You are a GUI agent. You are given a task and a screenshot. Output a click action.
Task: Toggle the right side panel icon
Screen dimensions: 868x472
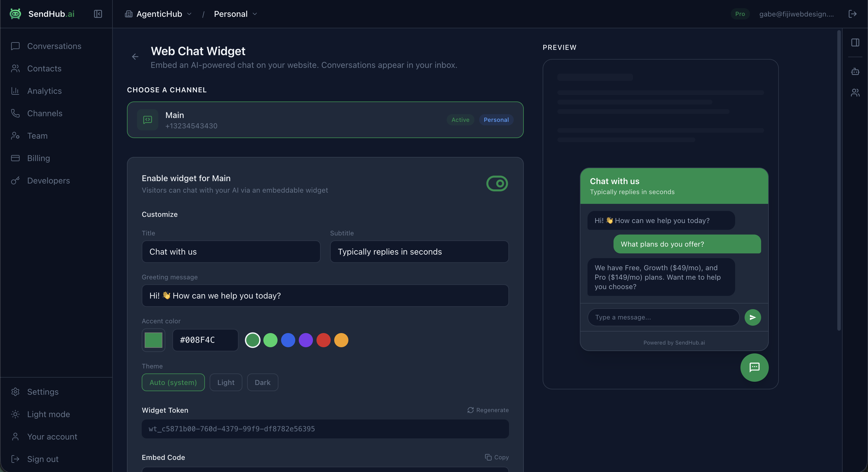(855, 42)
